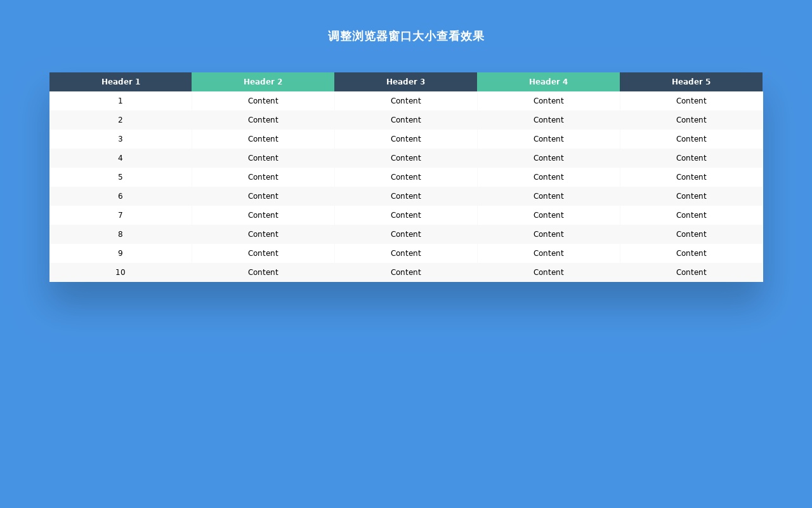Click Content in row 1 under Header 5
Image resolution: width=812 pixels, height=508 pixels.
pos(691,101)
